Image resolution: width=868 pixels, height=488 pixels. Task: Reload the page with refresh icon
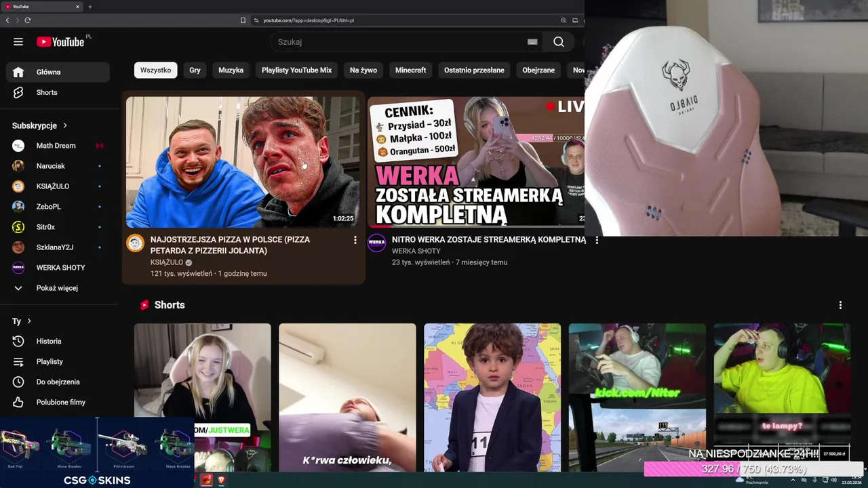[28, 20]
